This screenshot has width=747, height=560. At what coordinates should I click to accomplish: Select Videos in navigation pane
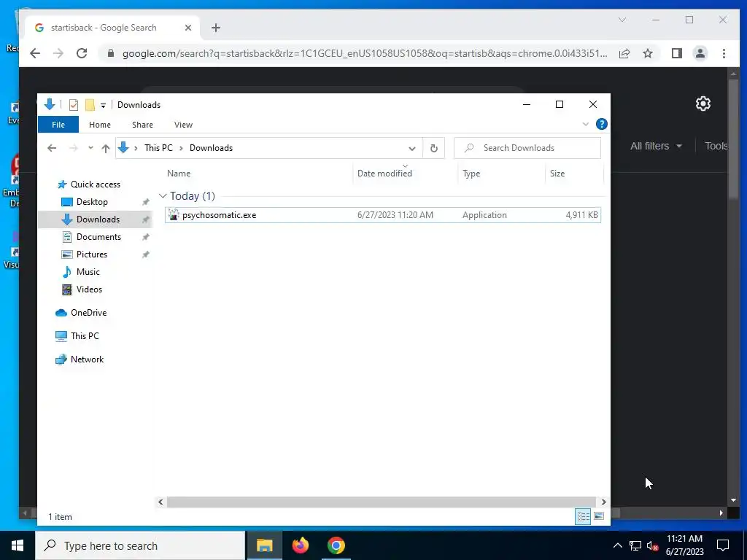(89, 289)
